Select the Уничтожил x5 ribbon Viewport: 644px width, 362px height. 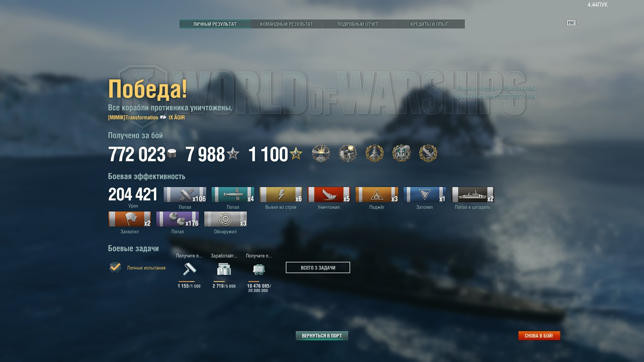[x=329, y=194]
